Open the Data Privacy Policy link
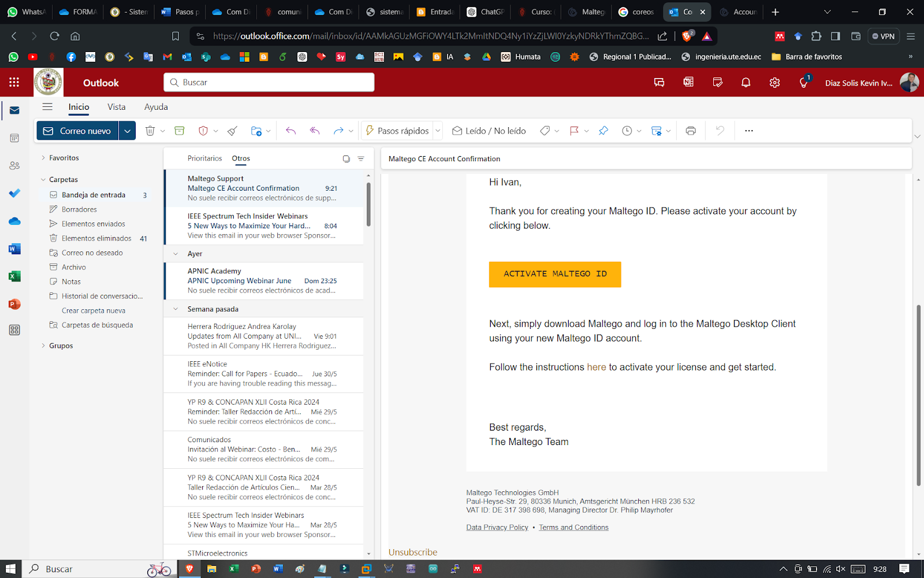This screenshot has height=578, width=924. [497, 527]
